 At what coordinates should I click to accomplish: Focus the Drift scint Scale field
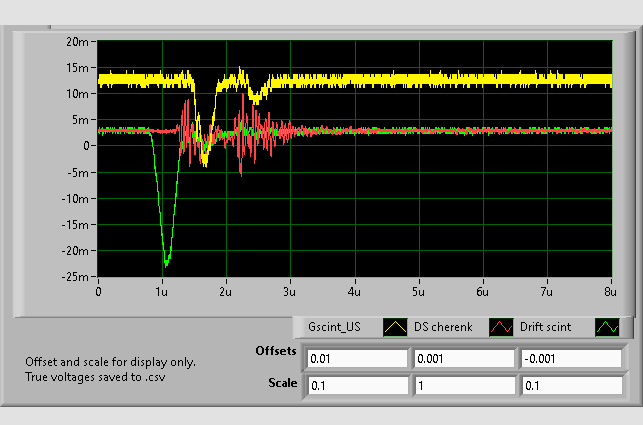tap(570, 385)
